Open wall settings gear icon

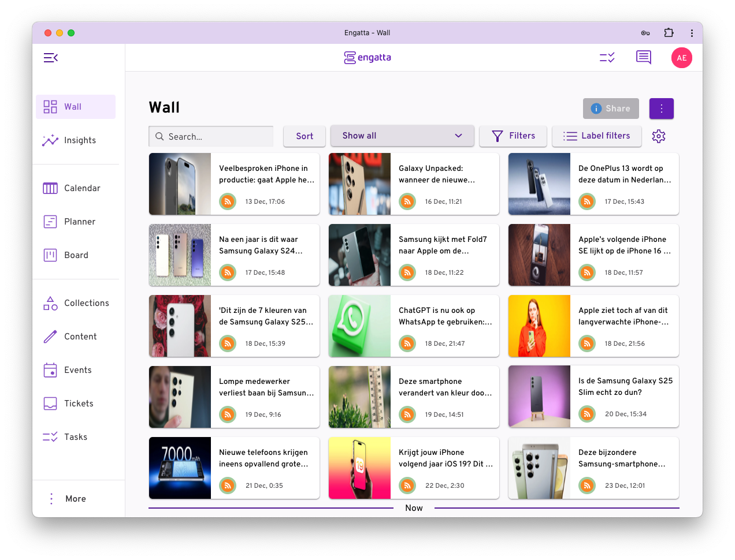(659, 136)
